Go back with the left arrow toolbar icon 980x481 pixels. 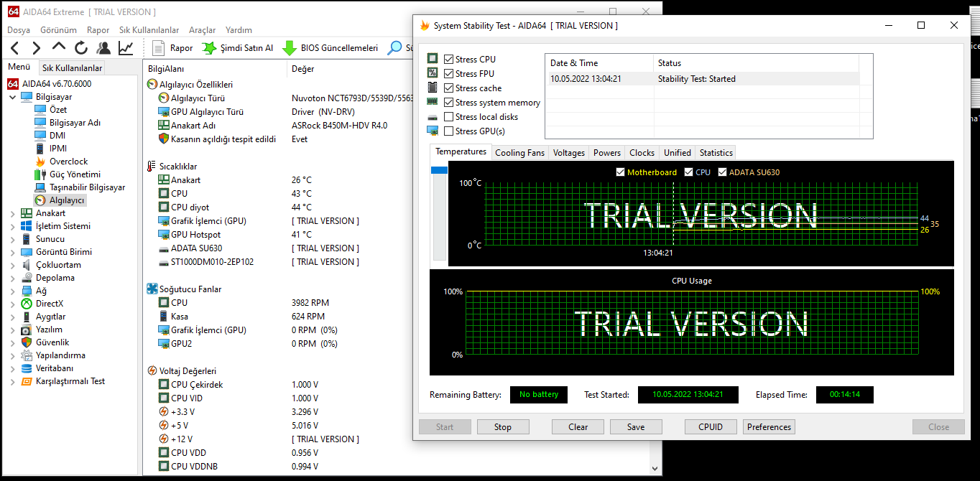point(15,48)
